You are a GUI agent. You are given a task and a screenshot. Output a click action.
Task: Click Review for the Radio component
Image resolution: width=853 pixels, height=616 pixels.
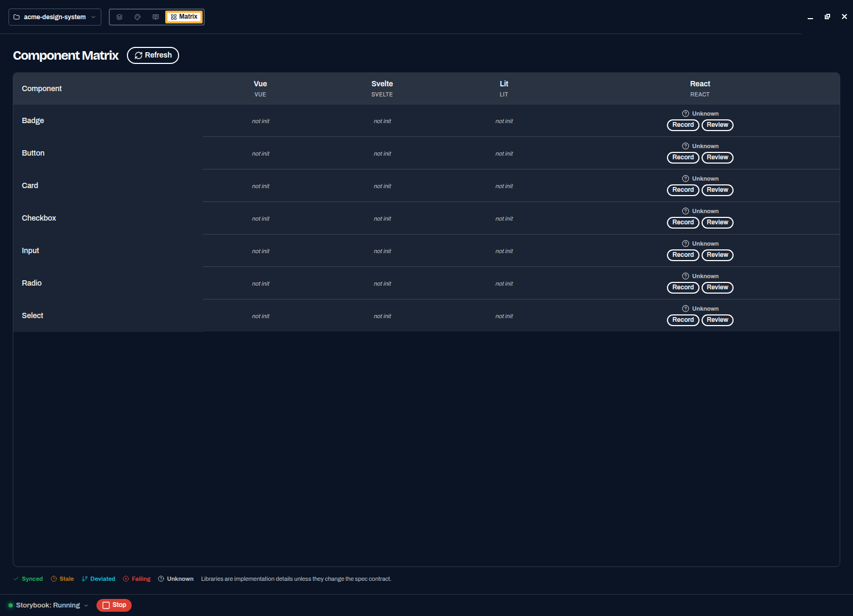(718, 288)
